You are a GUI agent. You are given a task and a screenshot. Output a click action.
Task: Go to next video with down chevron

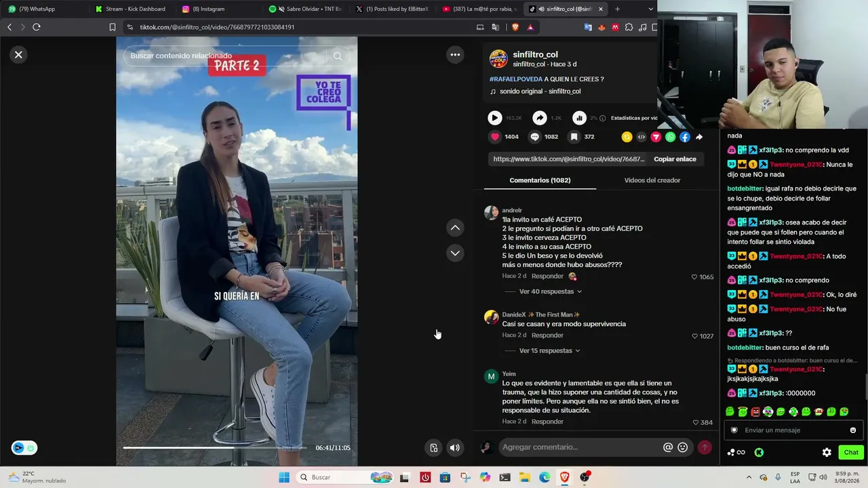click(455, 253)
